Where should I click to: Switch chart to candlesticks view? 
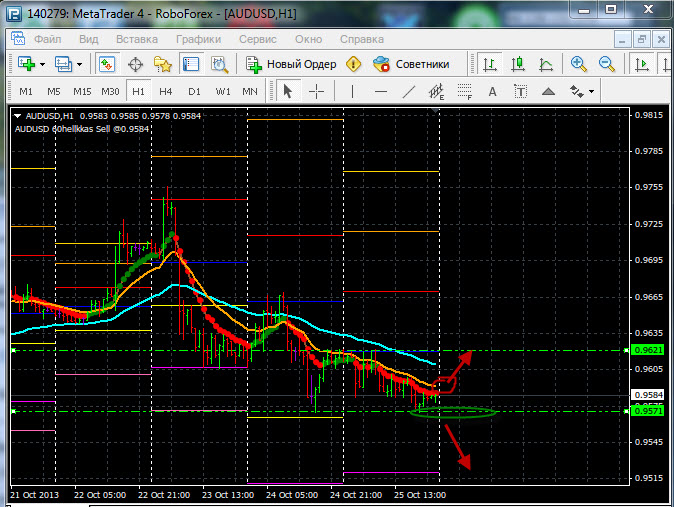(518, 64)
